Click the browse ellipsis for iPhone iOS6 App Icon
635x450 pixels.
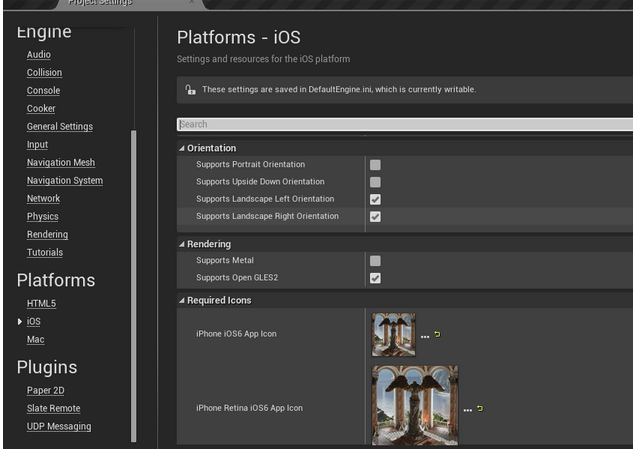(x=425, y=336)
